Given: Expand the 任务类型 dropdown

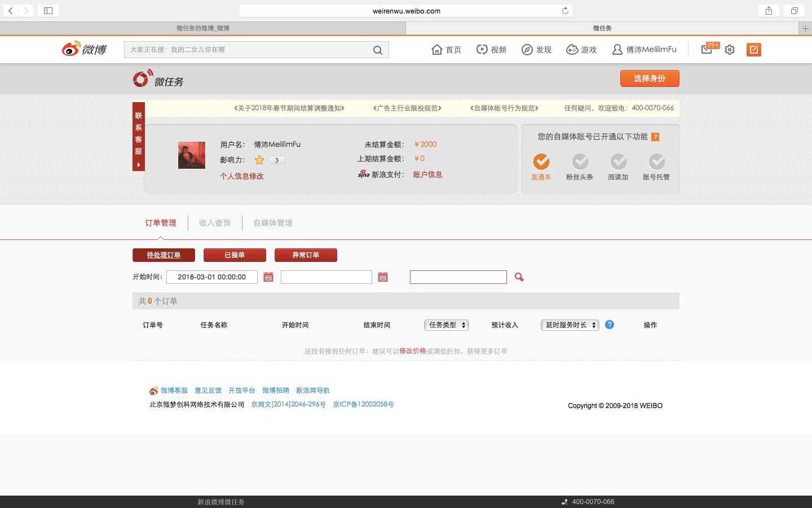Looking at the screenshot, I should (x=447, y=325).
